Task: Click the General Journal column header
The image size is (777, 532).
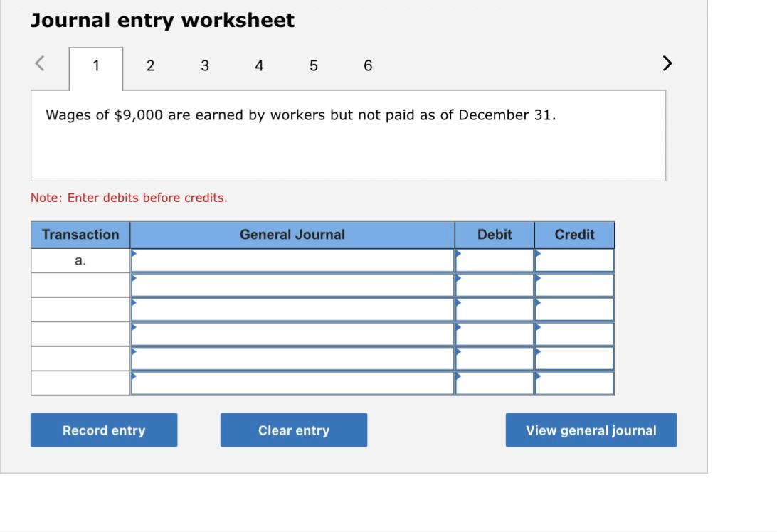Action: click(292, 235)
